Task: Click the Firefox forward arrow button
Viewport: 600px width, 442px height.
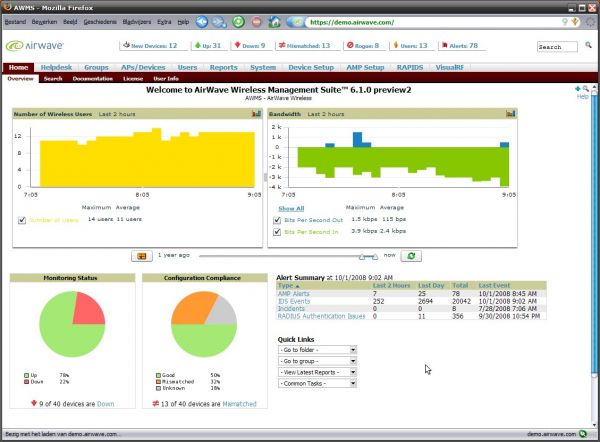Action: coord(220,22)
